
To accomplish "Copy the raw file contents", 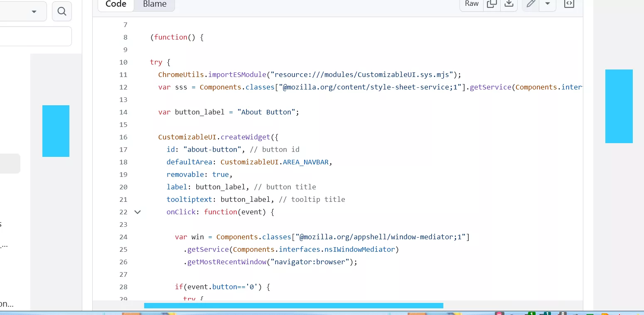I will [492, 4].
